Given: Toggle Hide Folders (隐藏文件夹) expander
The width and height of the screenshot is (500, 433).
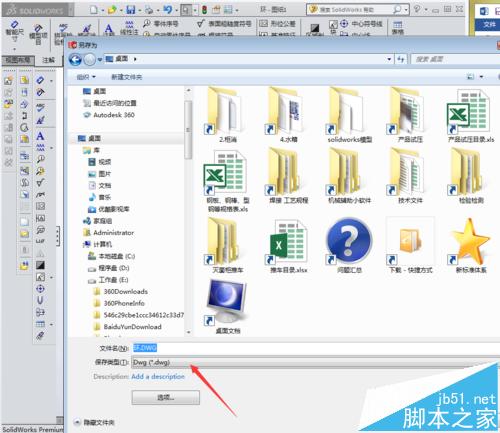Looking at the screenshot, I should tap(95, 422).
